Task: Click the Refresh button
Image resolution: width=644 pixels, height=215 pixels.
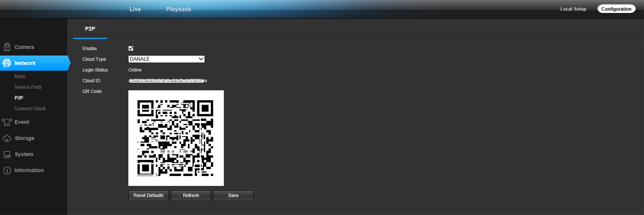Action: tap(191, 196)
